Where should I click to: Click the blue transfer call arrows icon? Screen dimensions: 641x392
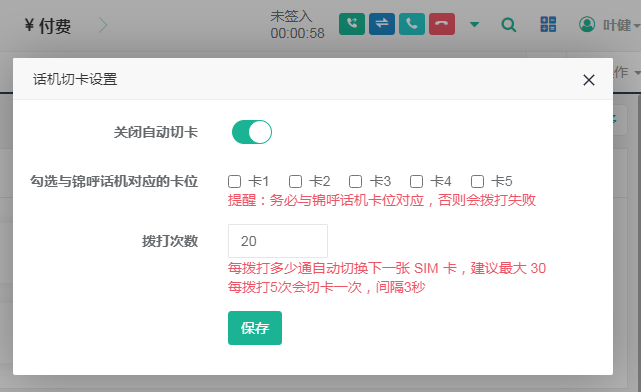click(382, 24)
